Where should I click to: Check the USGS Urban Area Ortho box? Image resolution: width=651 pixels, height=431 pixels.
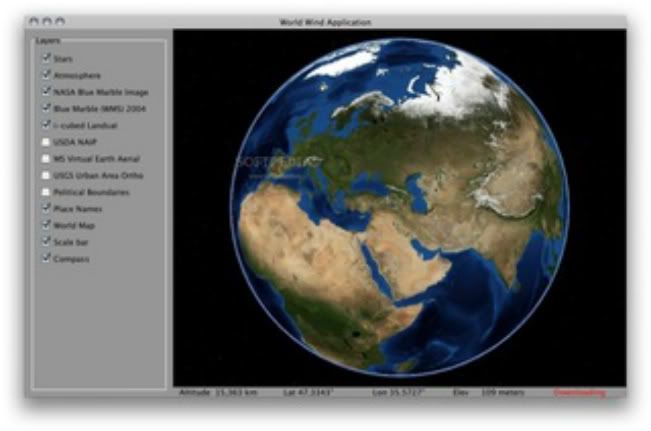point(46,175)
